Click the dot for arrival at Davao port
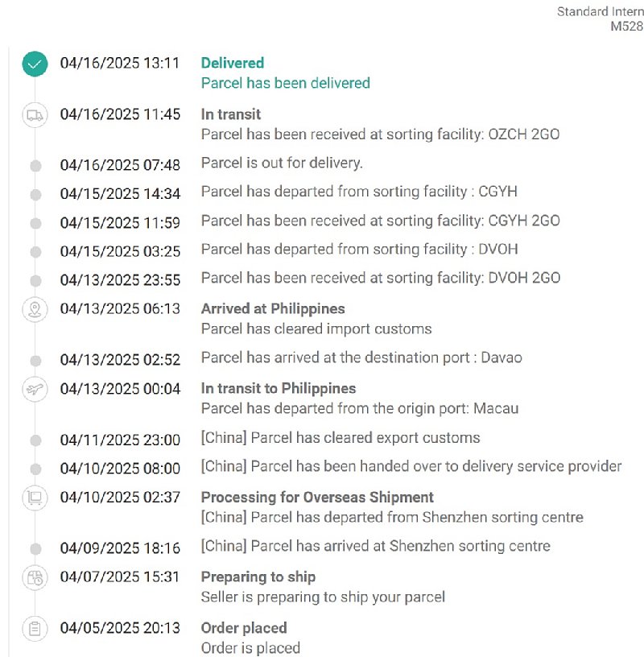This screenshot has width=644, height=657. coord(35,361)
